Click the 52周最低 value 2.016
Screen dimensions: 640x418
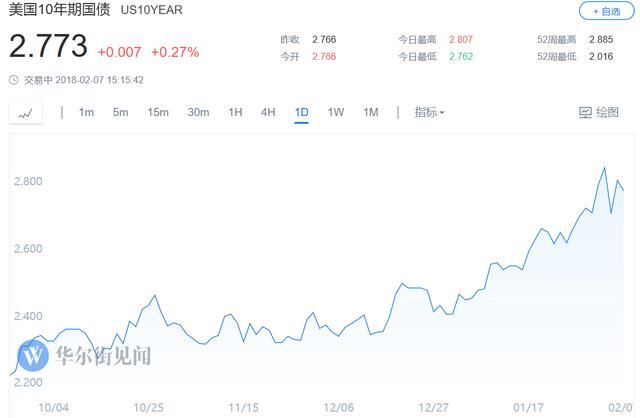(601, 56)
